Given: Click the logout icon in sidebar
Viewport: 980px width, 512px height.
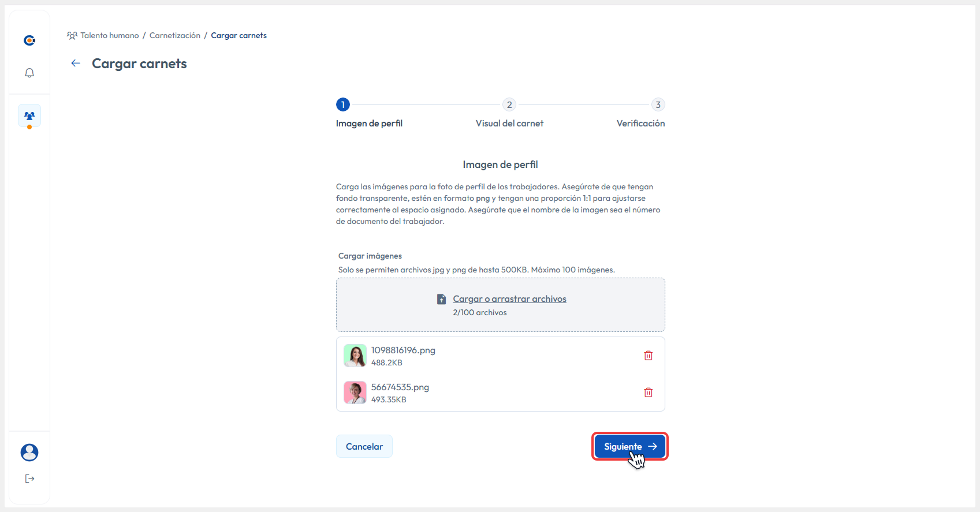Looking at the screenshot, I should click(x=29, y=479).
